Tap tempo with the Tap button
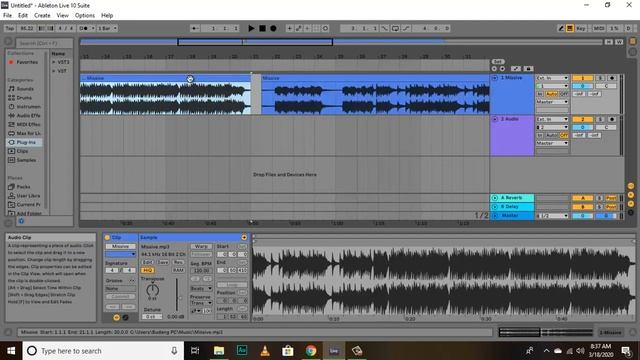Screen dimensions: 640x360 [x=9, y=28]
